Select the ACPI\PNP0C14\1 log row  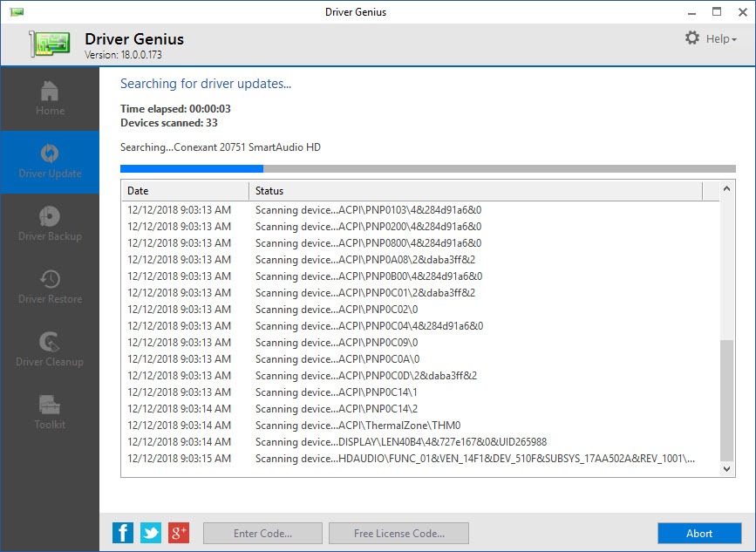pyautogui.click(x=420, y=392)
